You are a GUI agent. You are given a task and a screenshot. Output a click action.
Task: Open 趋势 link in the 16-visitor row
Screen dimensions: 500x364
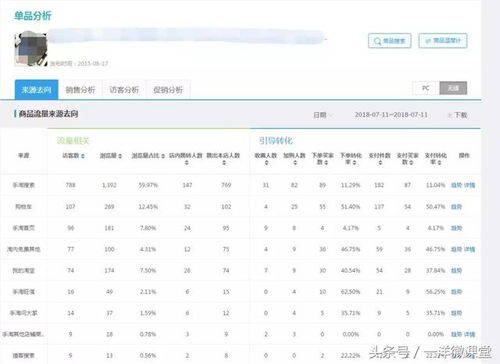[456, 292]
